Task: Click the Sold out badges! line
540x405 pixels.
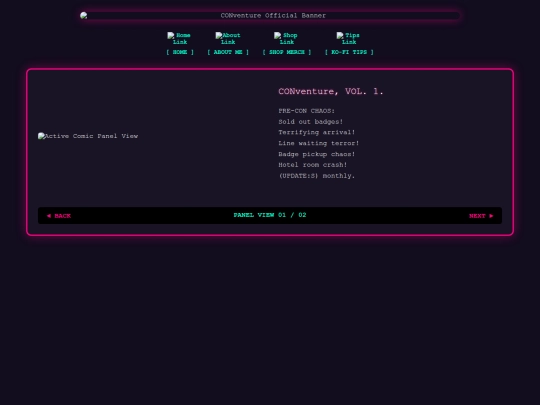Action: click(x=311, y=122)
